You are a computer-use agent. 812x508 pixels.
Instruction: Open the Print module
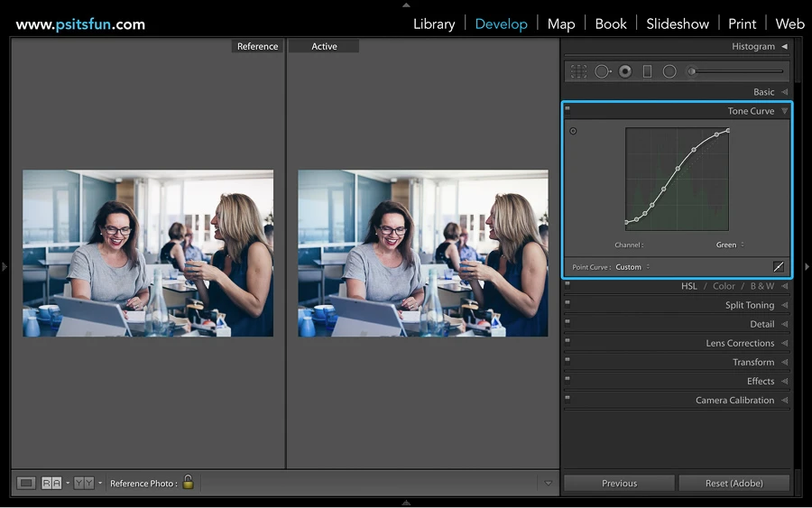(743, 24)
